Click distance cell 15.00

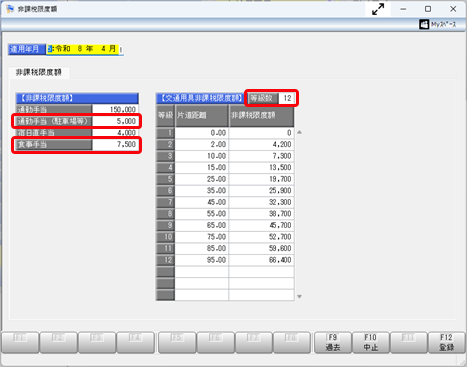coord(202,167)
